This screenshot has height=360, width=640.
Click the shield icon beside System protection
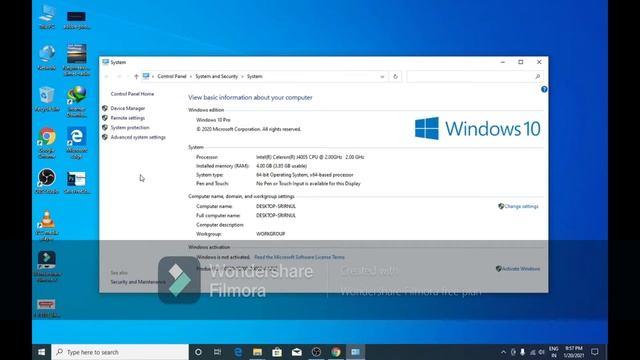click(x=105, y=127)
